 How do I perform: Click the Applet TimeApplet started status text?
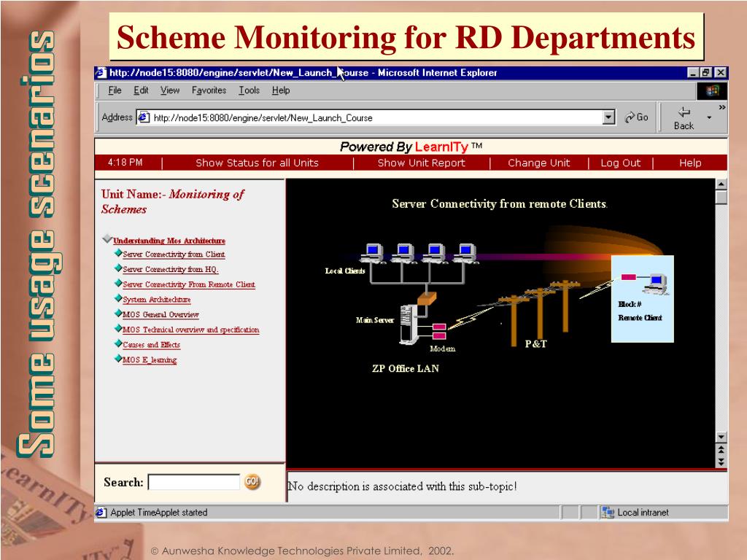click(x=158, y=513)
